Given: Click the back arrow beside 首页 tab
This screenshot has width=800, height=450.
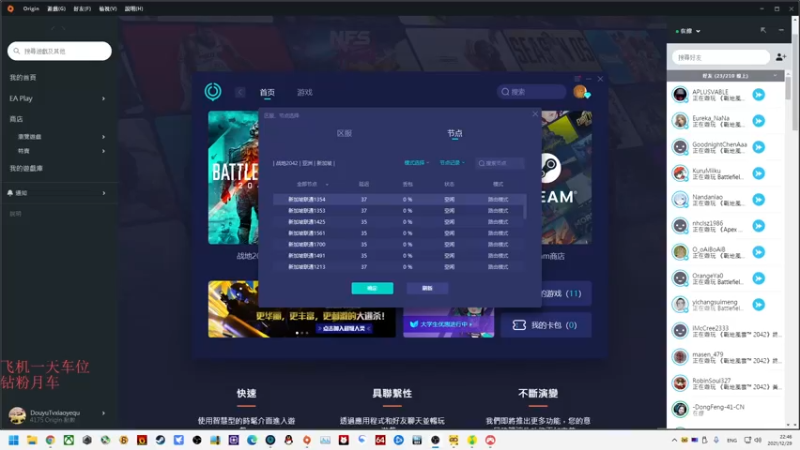Looking at the screenshot, I should [240, 92].
